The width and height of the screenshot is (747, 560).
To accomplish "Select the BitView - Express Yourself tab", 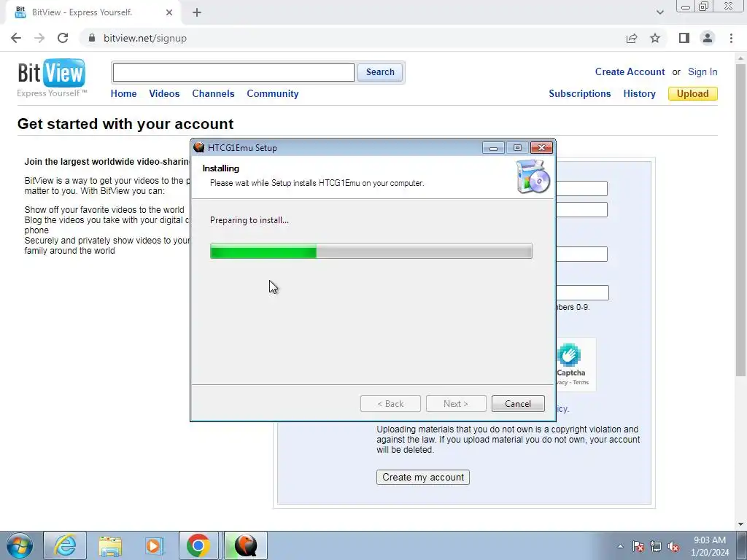I will [93, 12].
